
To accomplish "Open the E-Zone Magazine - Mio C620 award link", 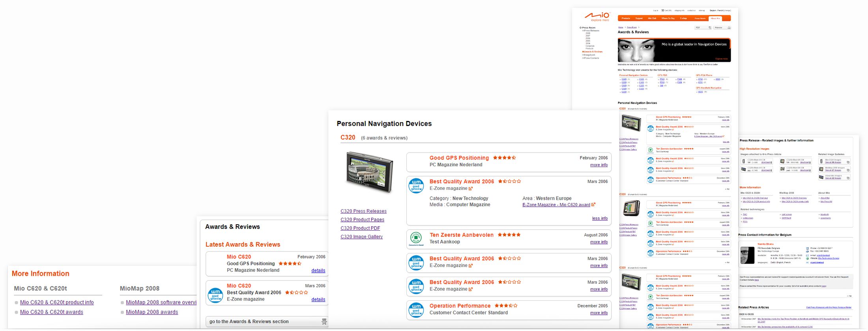I will tap(556, 205).
